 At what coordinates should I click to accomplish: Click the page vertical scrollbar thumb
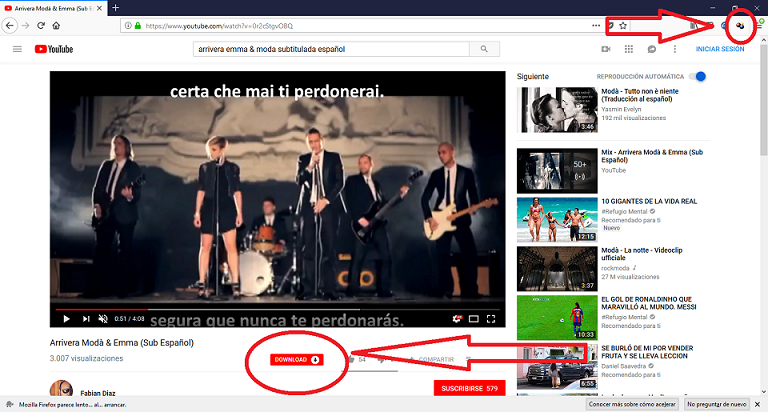click(764, 102)
